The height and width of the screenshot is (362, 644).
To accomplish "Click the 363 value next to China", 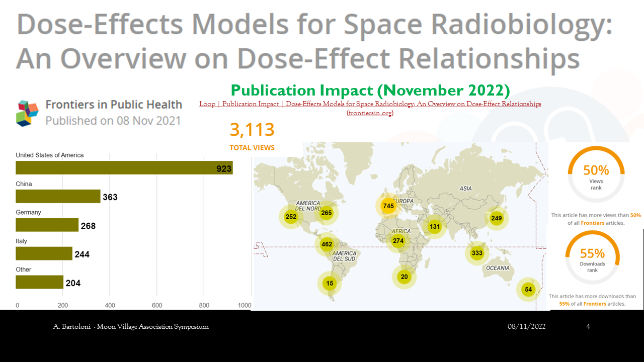I will tap(110, 197).
